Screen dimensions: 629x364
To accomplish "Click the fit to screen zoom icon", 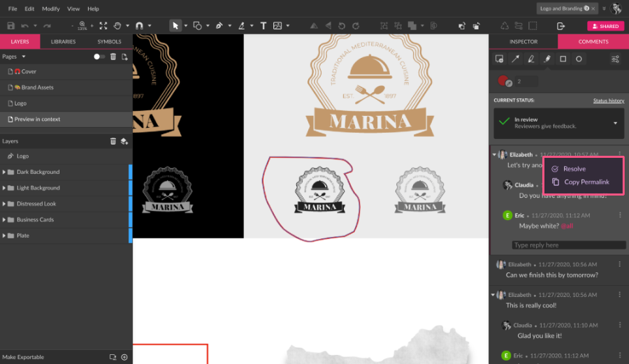I will pyautogui.click(x=103, y=26).
